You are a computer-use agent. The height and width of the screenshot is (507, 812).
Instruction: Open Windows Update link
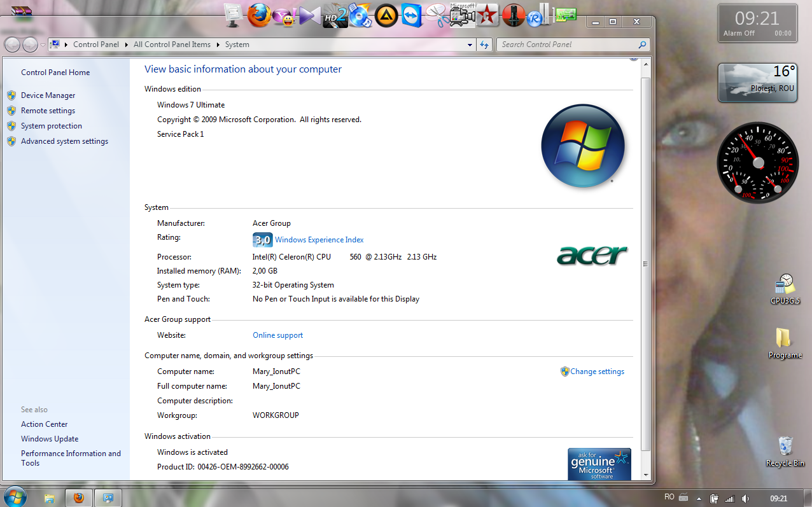point(50,439)
